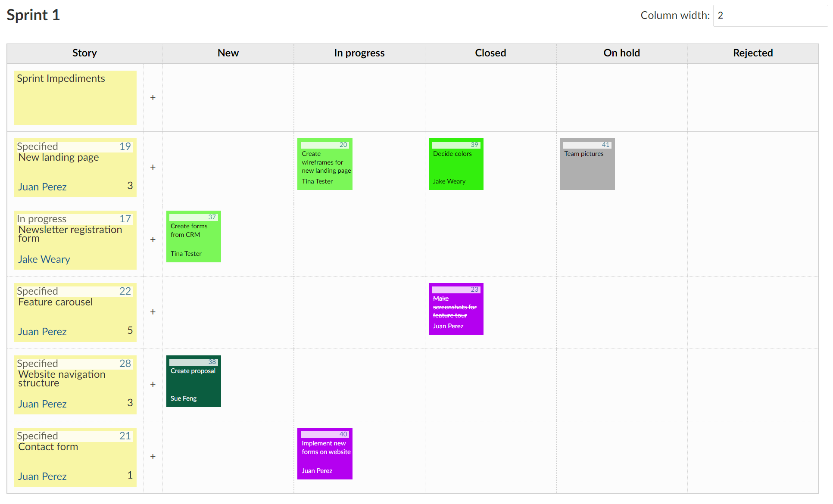Click task 41 Team pictures on hold card
This screenshot has height=504, width=833.
tap(587, 164)
